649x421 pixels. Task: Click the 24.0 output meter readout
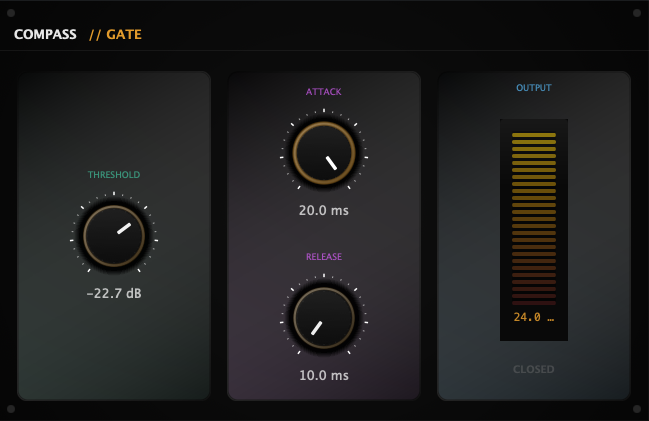(534, 317)
